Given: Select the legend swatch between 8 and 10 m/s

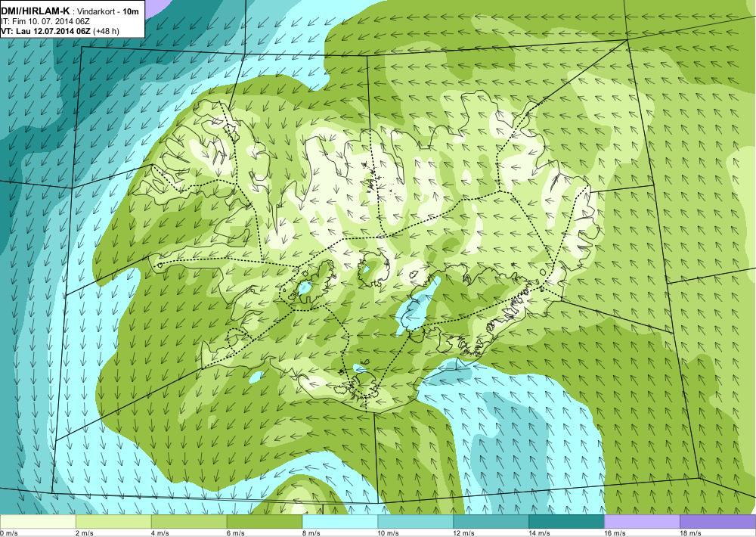Looking at the screenshot, I should click(x=340, y=522).
